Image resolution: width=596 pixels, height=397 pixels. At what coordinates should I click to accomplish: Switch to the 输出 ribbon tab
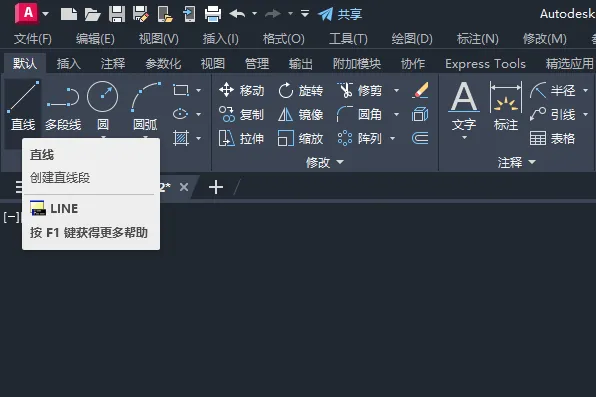(x=301, y=64)
